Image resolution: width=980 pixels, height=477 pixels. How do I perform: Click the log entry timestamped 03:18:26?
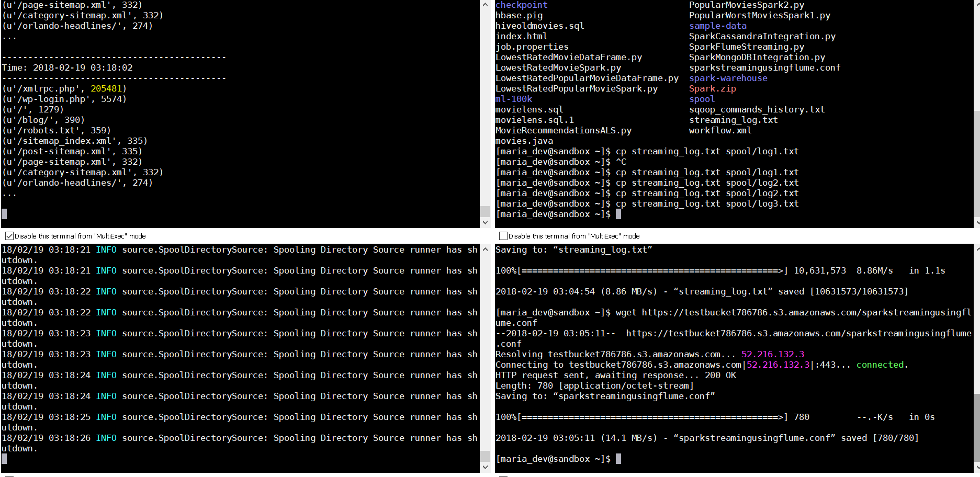tap(240, 443)
